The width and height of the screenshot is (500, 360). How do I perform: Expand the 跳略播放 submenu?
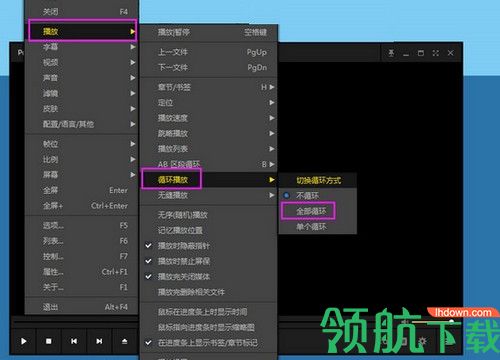(209, 133)
